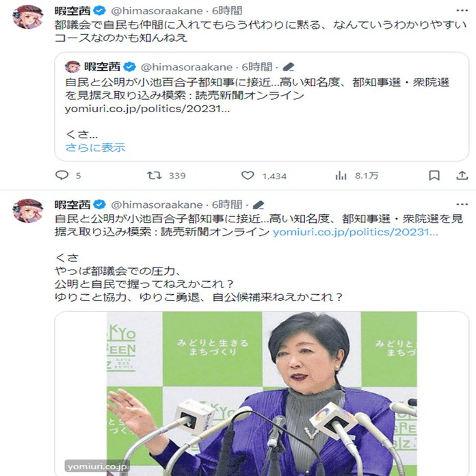Open three-dot menu on the first tweet

point(462,11)
